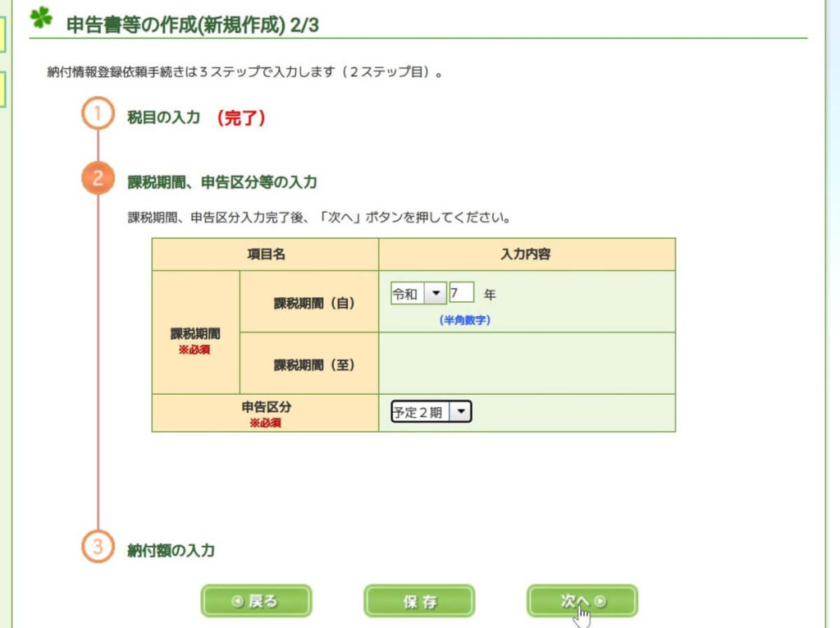Open the 令和 era dropdown arrow
The width and height of the screenshot is (840, 628).
pyautogui.click(x=436, y=293)
